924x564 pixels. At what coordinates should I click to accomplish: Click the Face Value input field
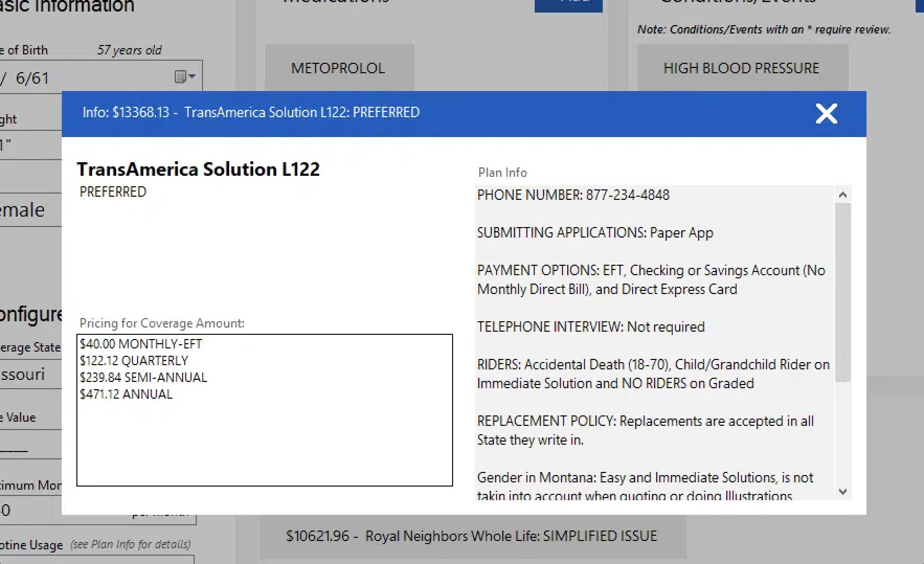coord(29,446)
